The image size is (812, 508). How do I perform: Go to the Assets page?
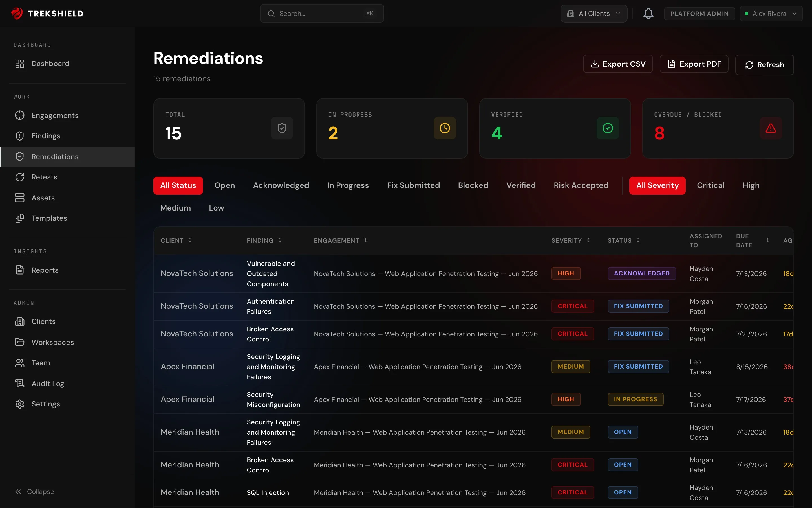click(67, 198)
